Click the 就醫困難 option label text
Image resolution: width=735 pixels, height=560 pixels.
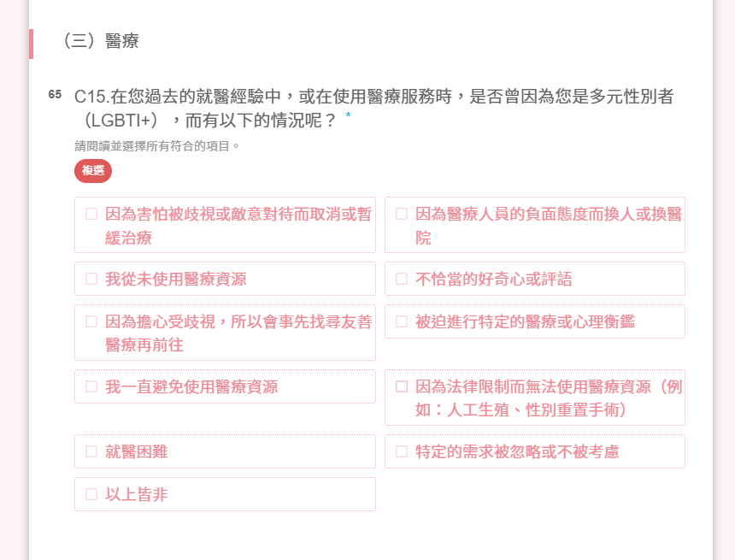137,451
